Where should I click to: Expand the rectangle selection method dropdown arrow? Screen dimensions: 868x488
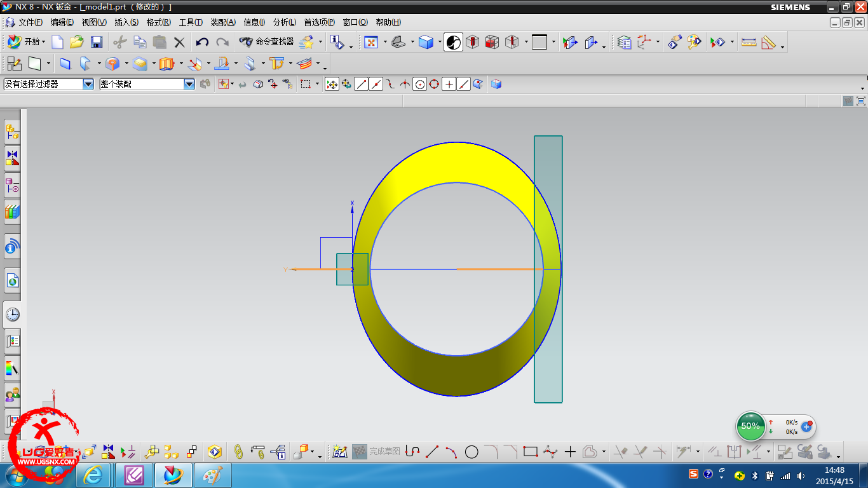(x=318, y=84)
